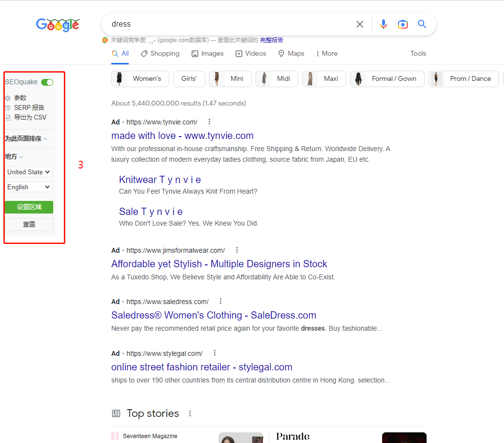This screenshot has width=504, height=443.
Task: Click the Google Lens camera icon
Action: click(403, 24)
